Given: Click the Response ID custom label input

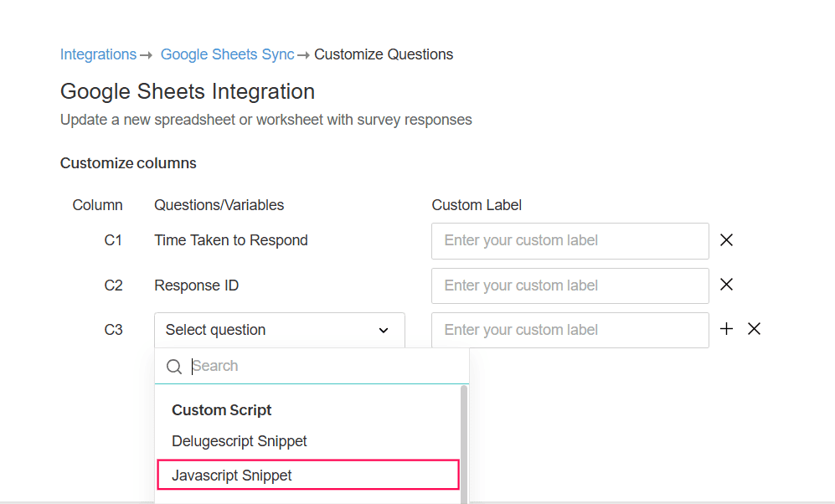Looking at the screenshot, I should tap(570, 285).
